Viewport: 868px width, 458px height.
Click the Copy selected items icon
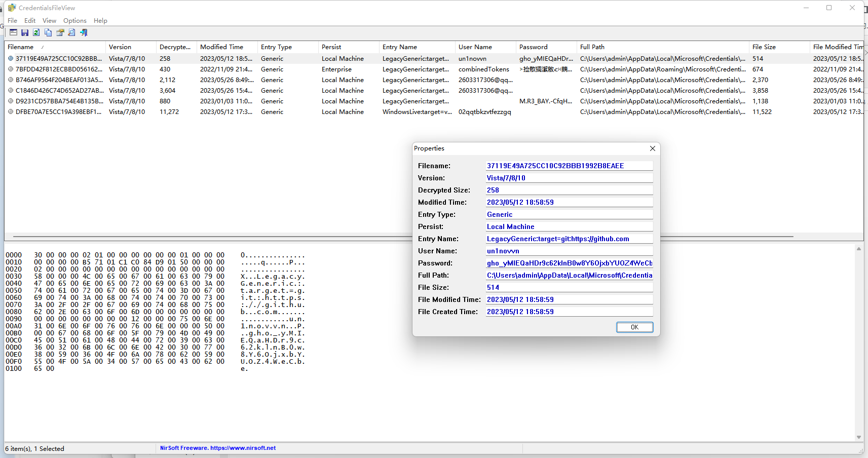48,32
